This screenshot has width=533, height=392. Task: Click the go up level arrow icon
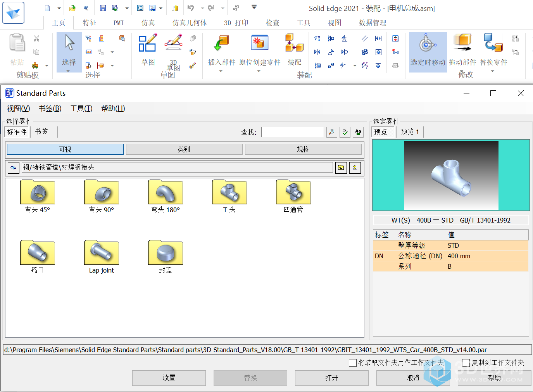pyautogui.click(x=355, y=168)
